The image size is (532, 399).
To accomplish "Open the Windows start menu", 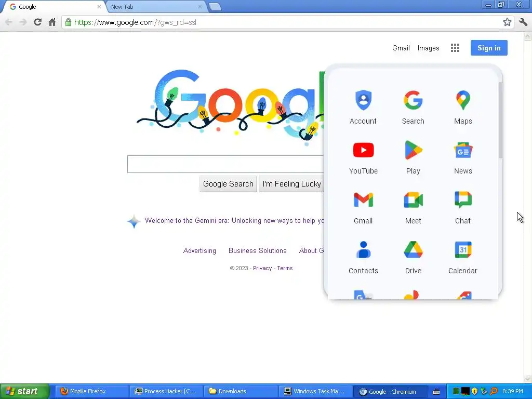I will coord(25,391).
